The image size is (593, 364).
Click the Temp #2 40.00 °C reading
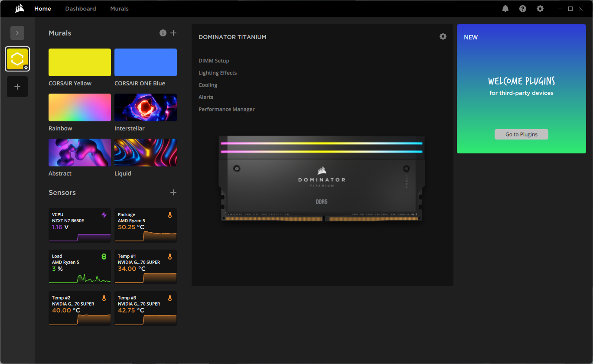[x=66, y=310]
